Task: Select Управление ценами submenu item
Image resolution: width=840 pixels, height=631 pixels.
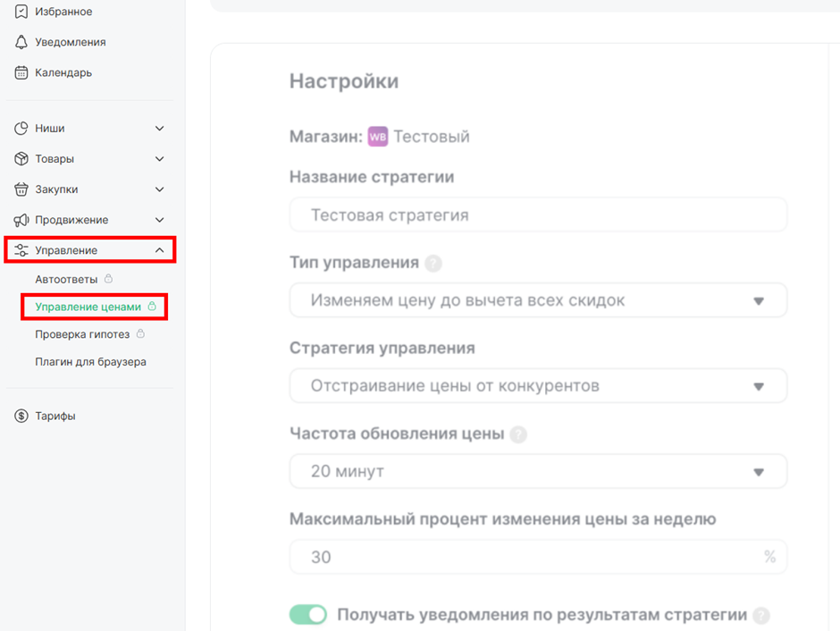Action: (88, 307)
